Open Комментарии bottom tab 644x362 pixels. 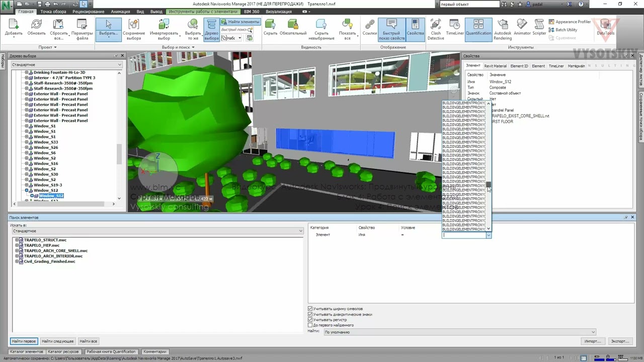point(154,351)
